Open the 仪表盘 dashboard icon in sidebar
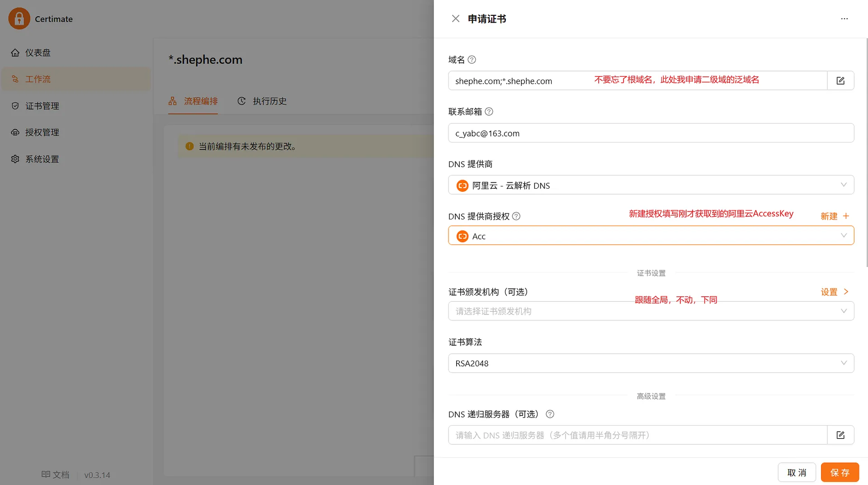The width and height of the screenshot is (868, 485). tap(15, 52)
